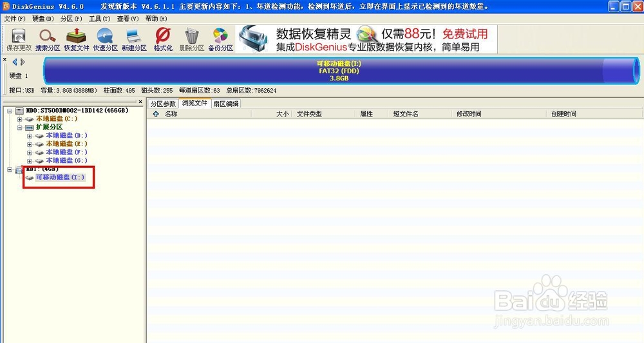
Task: Click the DiskGenius title bar app icon
Action: coord(6,6)
